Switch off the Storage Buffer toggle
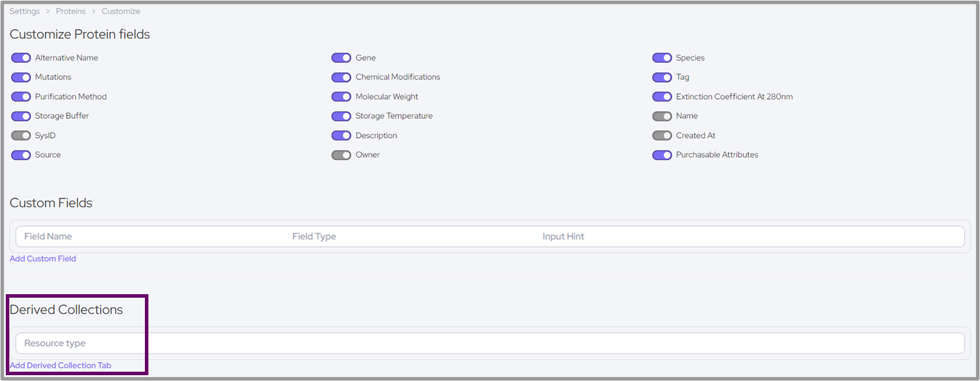This screenshot has width=980, height=381. (x=21, y=116)
